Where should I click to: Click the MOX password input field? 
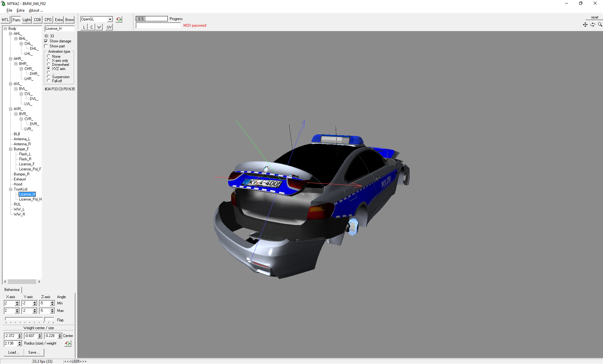pyautogui.click(x=158, y=26)
